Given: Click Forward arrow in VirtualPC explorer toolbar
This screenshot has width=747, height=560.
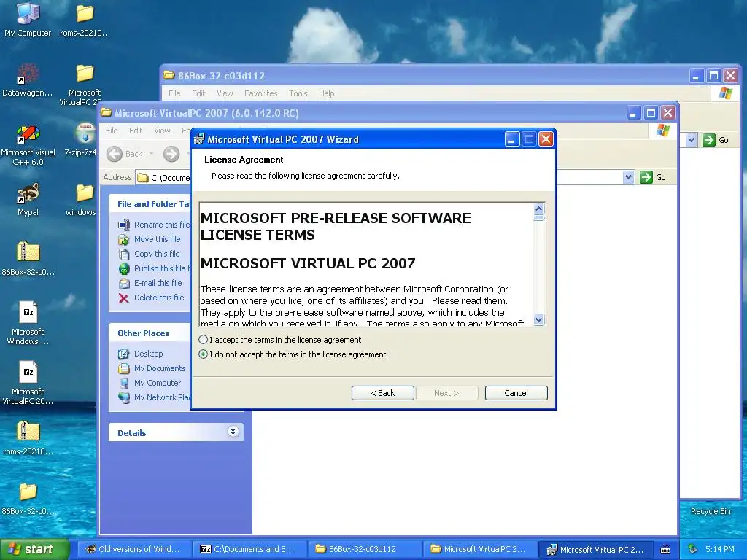Looking at the screenshot, I should [x=171, y=154].
